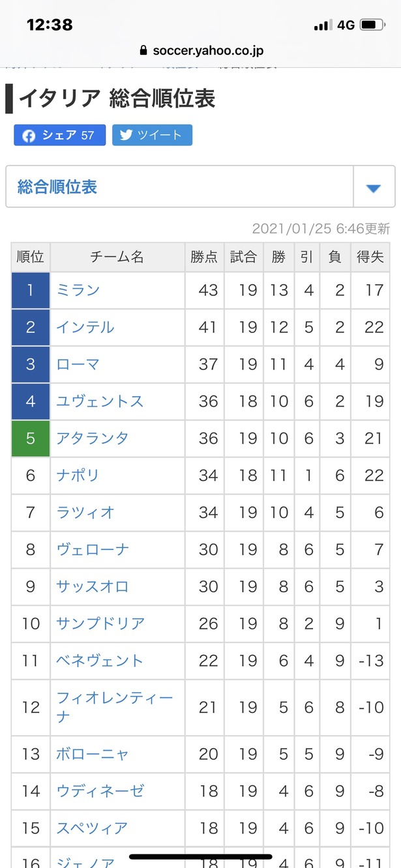This screenshot has height=868, width=401.
Task: Open the フィオレンティーナ team link
Action: (x=115, y=708)
